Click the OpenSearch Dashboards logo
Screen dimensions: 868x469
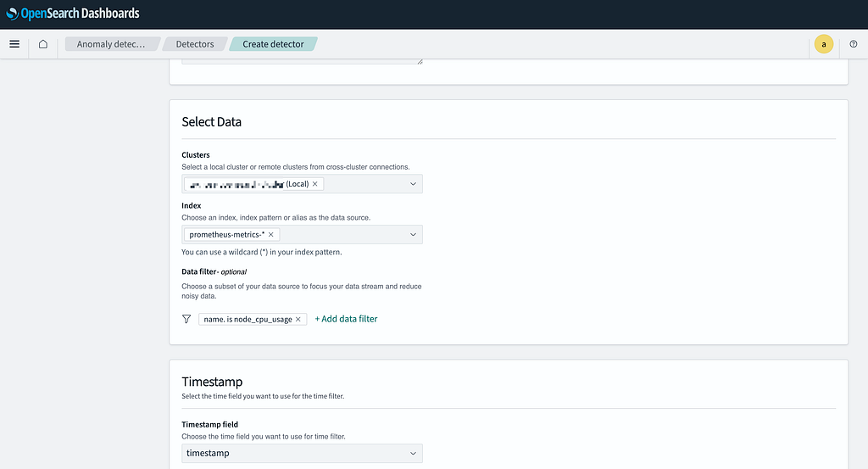tap(73, 14)
